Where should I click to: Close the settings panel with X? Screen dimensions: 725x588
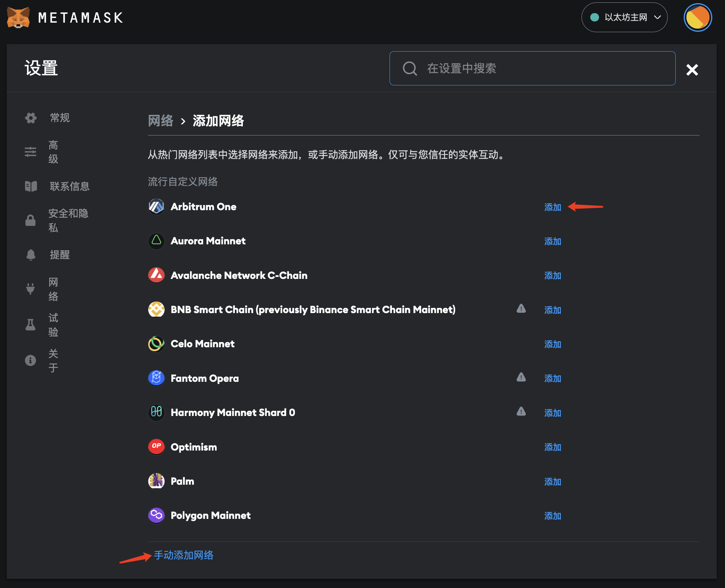[x=692, y=70]
